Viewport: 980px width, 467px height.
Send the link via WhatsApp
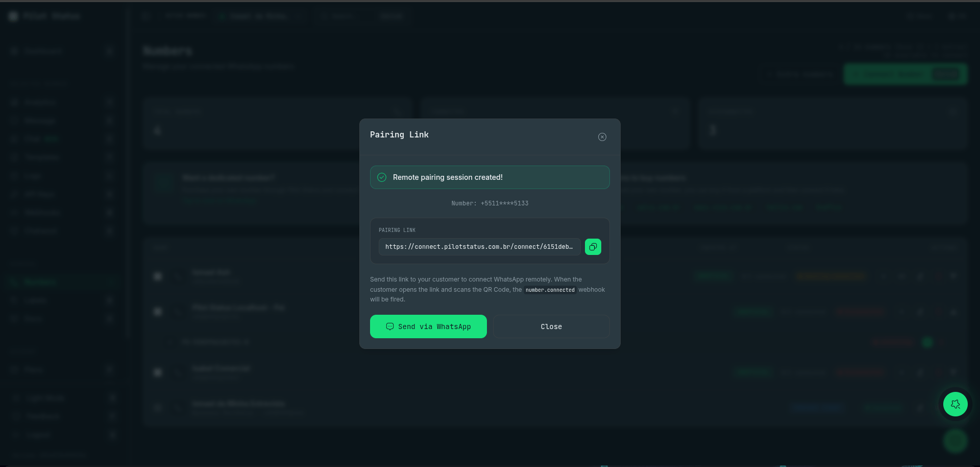click(x=428, y=326)
